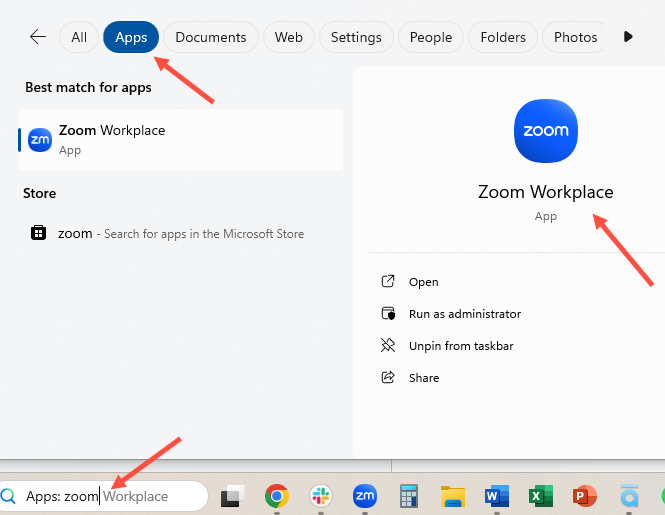Switch to the Folders filter tab
This screenshot has height=515, width=665.
pos(503,37)
